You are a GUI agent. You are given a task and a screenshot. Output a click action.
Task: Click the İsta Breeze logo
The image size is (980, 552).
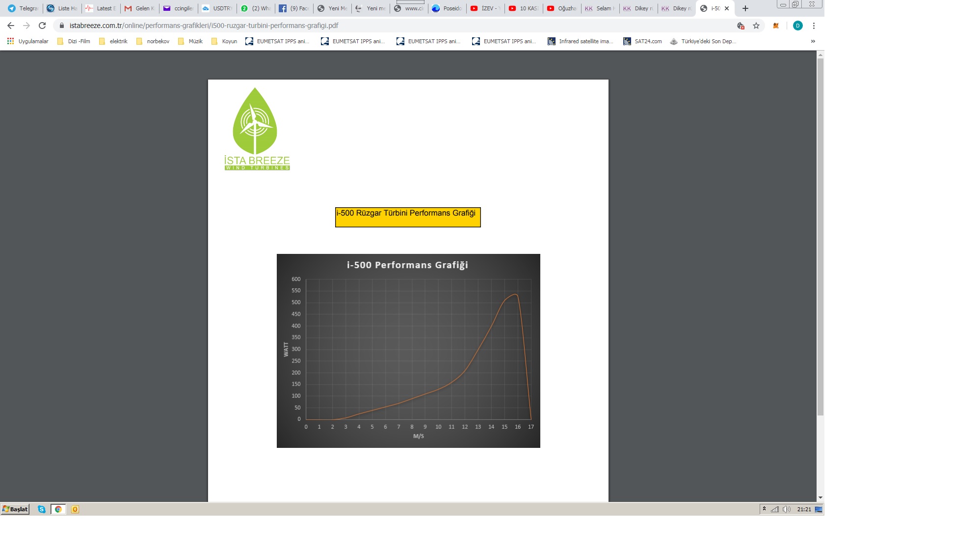pyautogui.click(x=257, y=129)
